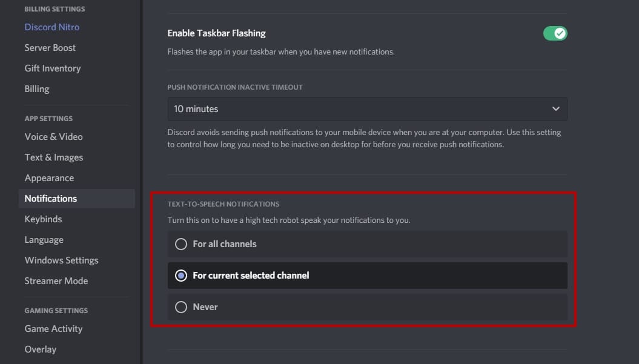Image resolution: width=639 pixels, height=364 pixels.
Task: Go to Appearance settings
Action: 49,178
